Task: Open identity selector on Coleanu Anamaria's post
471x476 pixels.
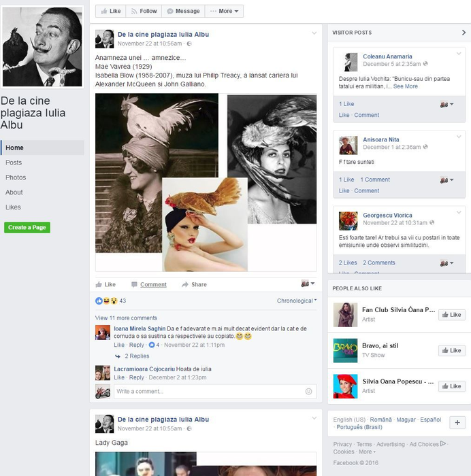Action: pyautogui.click(x=446, y=105)
